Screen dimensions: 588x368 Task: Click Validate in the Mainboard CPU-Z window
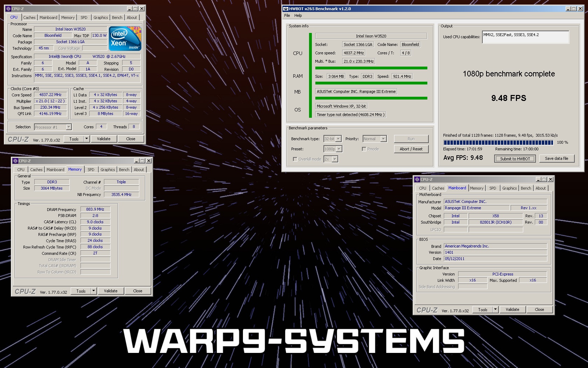[512, 309]
